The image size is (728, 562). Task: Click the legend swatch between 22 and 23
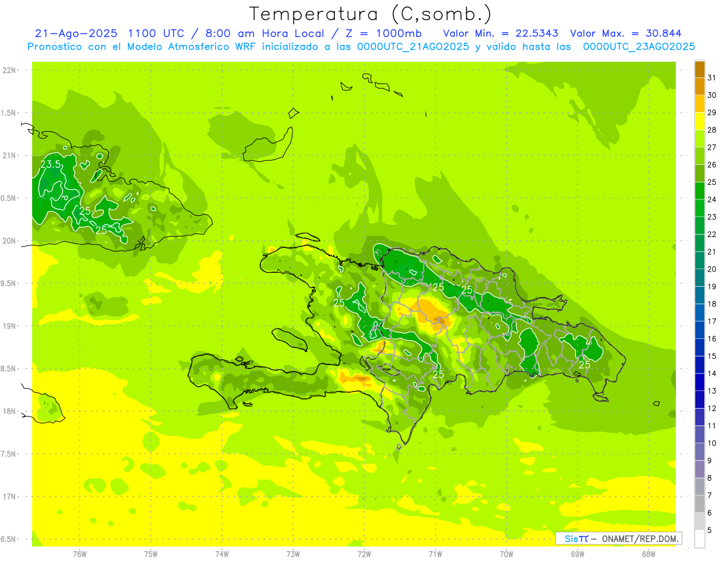[x=699, y=226]
